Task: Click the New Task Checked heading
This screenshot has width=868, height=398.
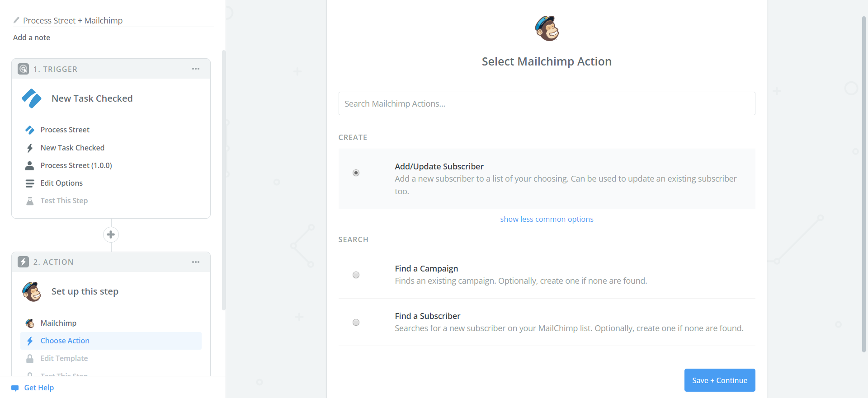Action: pos(92,98)
